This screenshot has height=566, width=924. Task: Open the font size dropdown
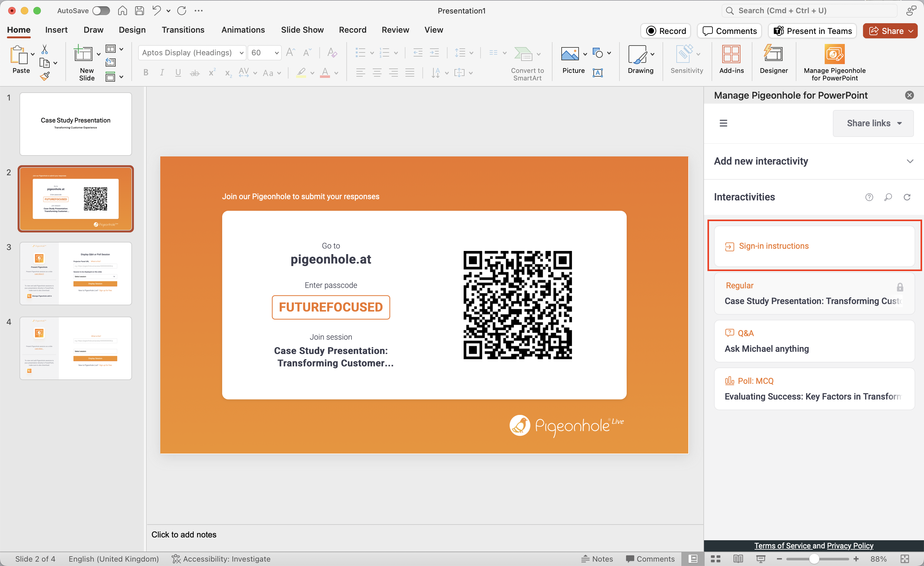(276, 53)
